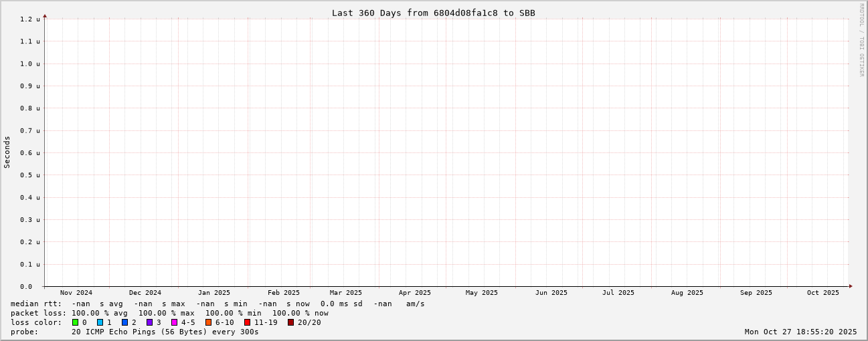This screenshot has height=341, width=868.
Task: Click the Nov 2024 time axis label
Action: [x=76, y=293]
